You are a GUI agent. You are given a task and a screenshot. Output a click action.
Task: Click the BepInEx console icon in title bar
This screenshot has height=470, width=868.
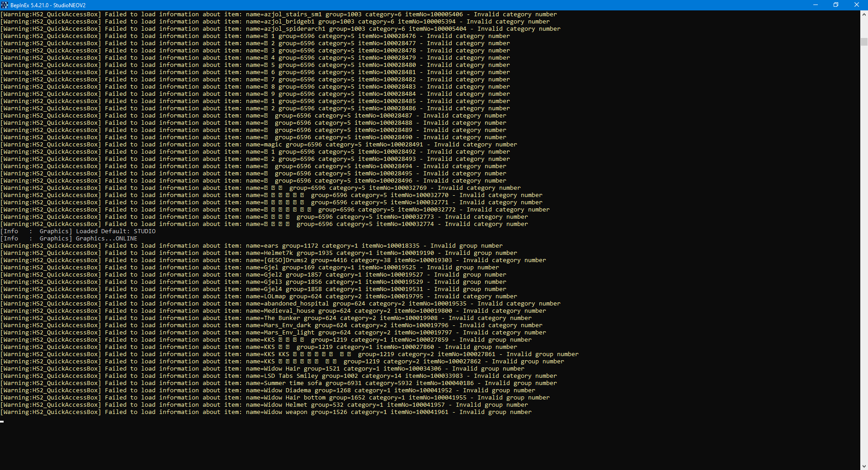tap(5, 5)
